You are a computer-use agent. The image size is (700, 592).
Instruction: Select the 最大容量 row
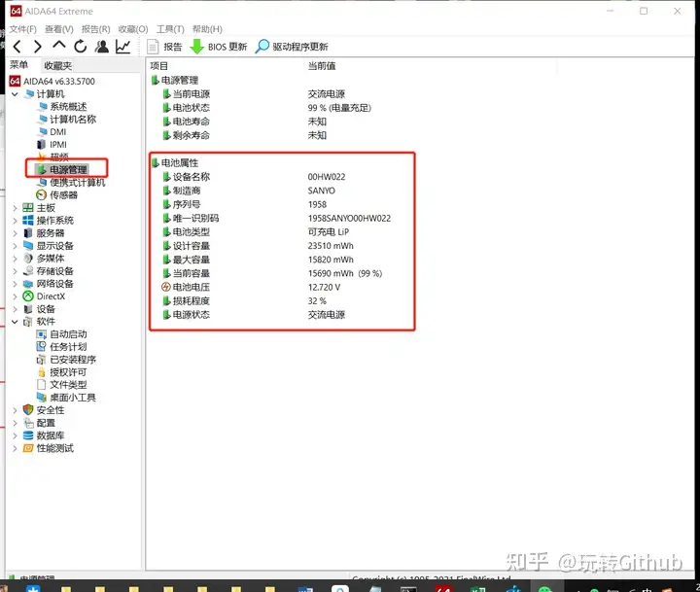tap(258, 260)
